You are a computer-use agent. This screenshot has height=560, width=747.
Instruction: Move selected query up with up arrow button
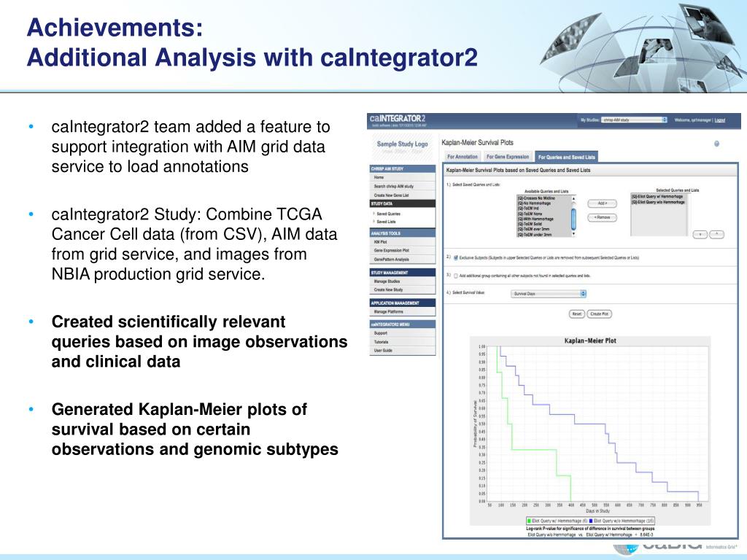click(x=716, y=234)
